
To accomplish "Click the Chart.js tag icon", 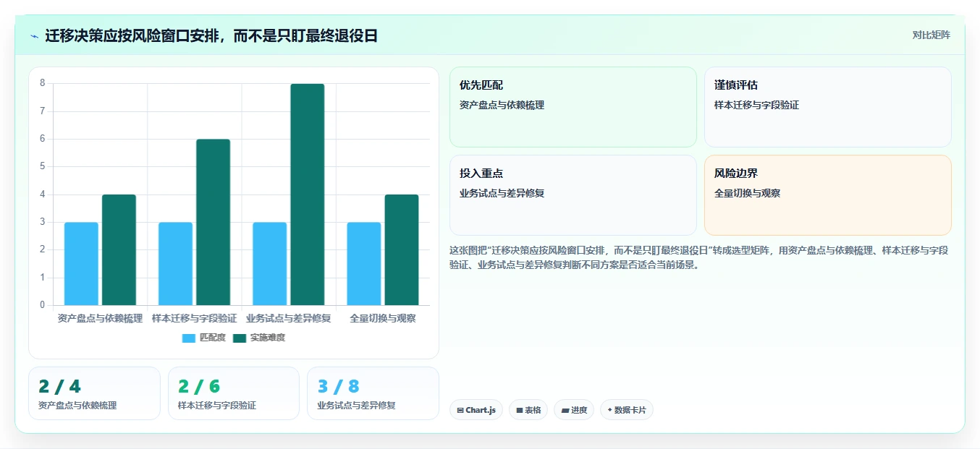I will (460, 411).
